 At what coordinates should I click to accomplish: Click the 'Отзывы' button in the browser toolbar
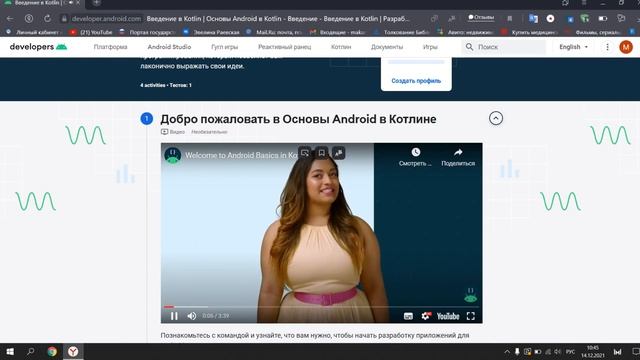pos(481,18)
